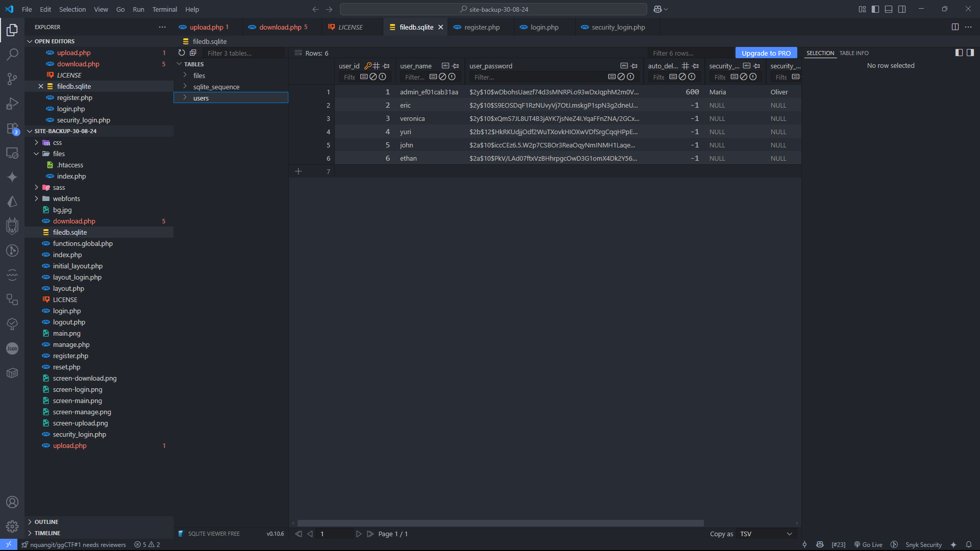Open the Remote Explorer view
This screenshot has width=980, height=551.
12,153
